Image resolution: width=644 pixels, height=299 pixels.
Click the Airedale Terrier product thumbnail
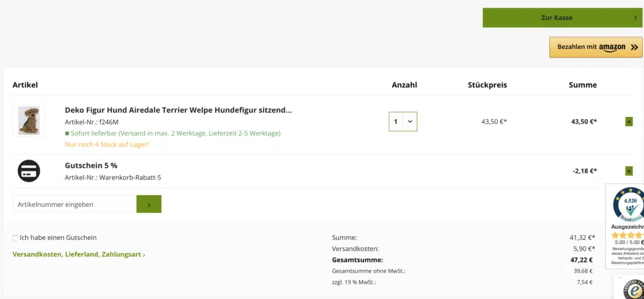coord(29,121)
